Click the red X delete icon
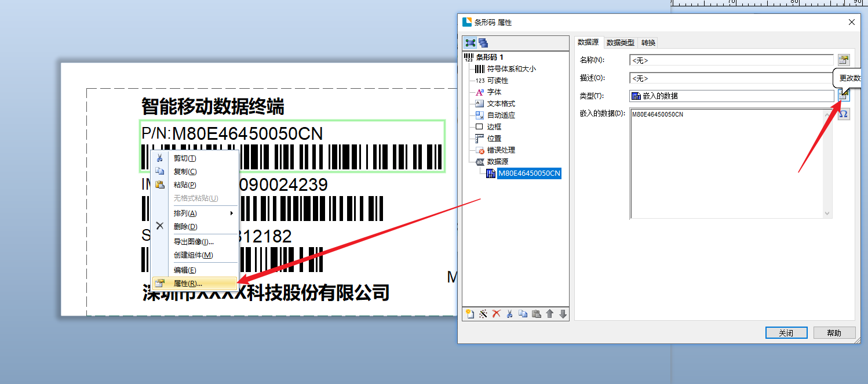The width and height of the screenshot is (868, 384). [x=497, y=314]
